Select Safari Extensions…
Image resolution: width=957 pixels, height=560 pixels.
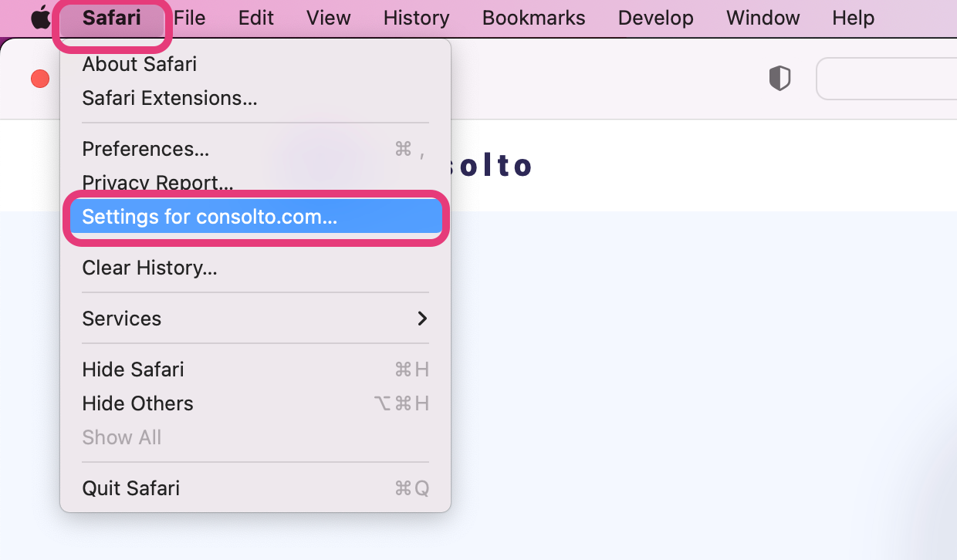(255, 98)
